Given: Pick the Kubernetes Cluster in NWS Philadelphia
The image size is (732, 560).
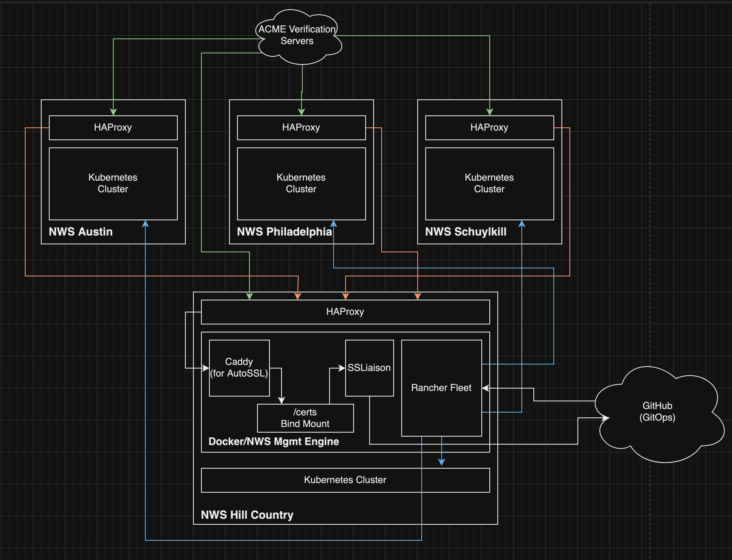Looking at the screenshot, I should 301,183.
